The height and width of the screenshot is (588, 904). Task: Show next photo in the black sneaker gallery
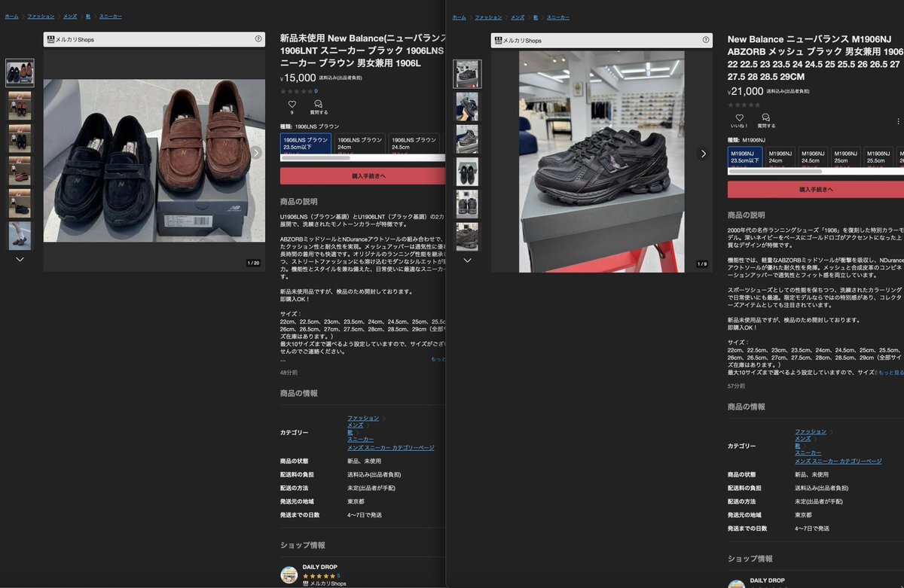[704, 154]
